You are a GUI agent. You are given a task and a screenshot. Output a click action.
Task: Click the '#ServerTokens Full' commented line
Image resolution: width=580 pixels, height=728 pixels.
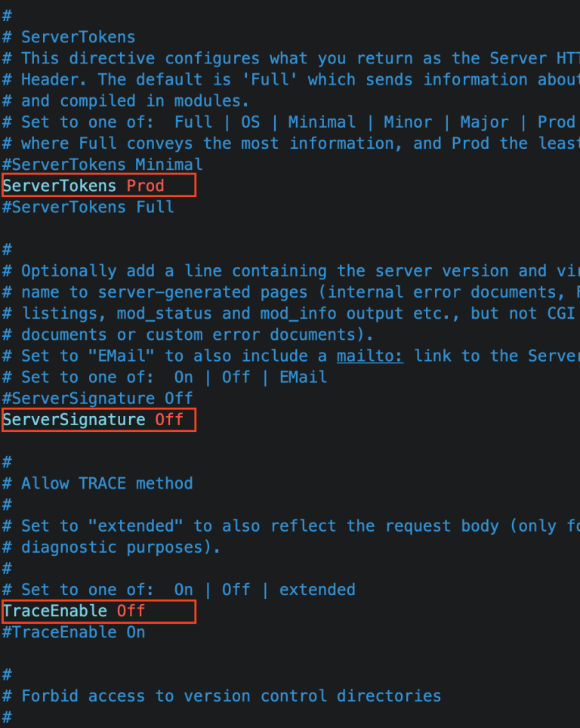coord(88,207)
